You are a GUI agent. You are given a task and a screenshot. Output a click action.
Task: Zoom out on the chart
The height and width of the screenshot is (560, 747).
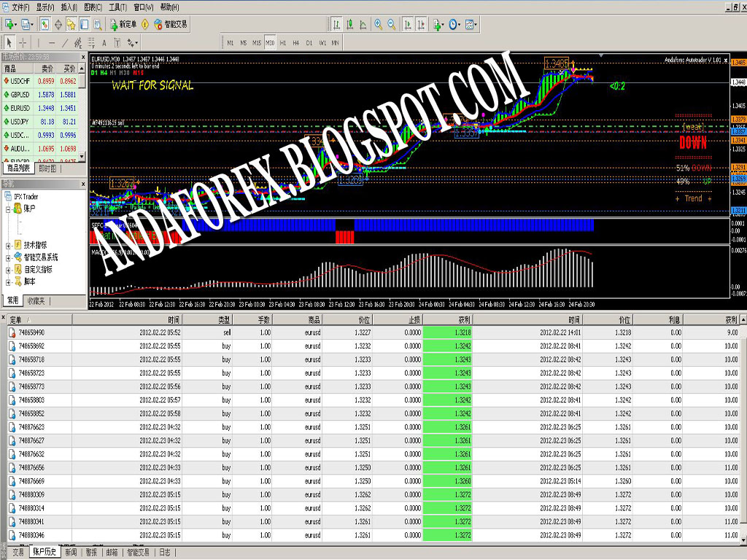tap(392, 24)
